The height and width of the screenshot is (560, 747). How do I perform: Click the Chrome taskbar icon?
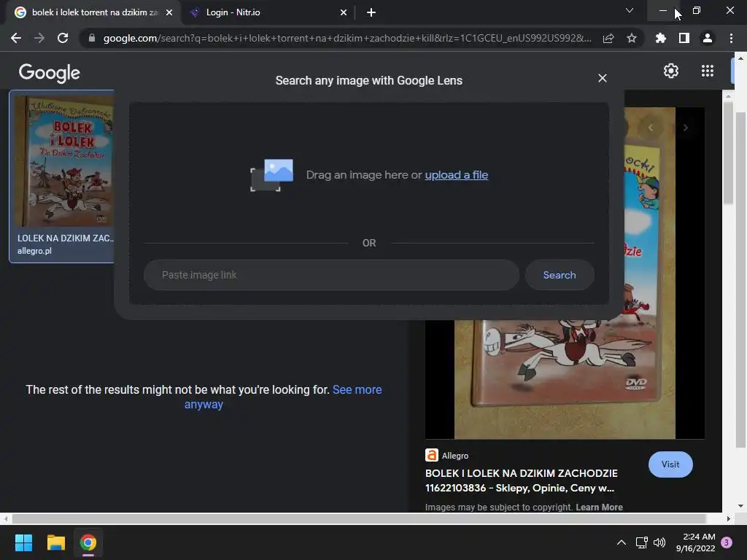[x=88, y=542]
